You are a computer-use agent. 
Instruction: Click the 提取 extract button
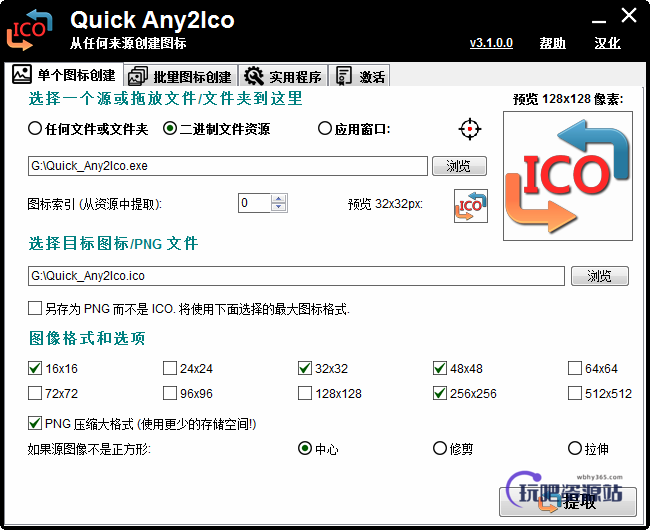(568, 502)
